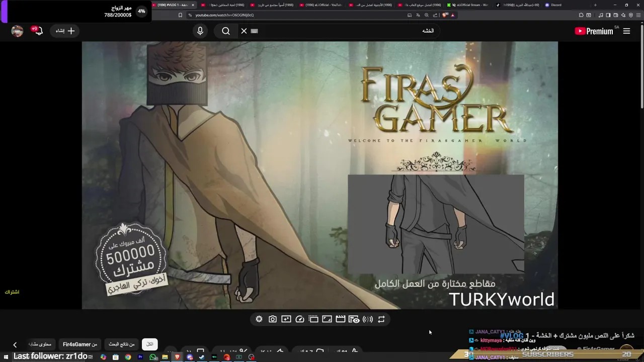The image size is (644, 362).
Task: Switch to the #VLOG 1 browser tab
Action: [x=174, y=5]
